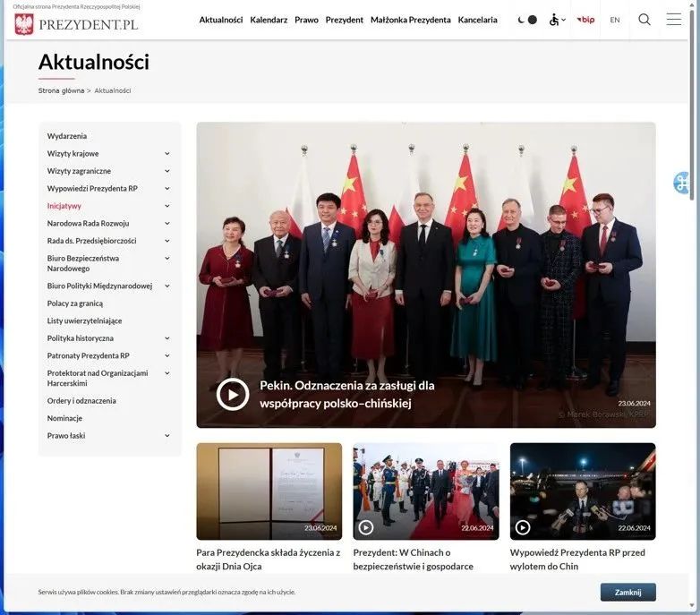The width and height of the screenshot is (700, 615).
Task: Click the search magnifier icon
Action: [645, 20]
